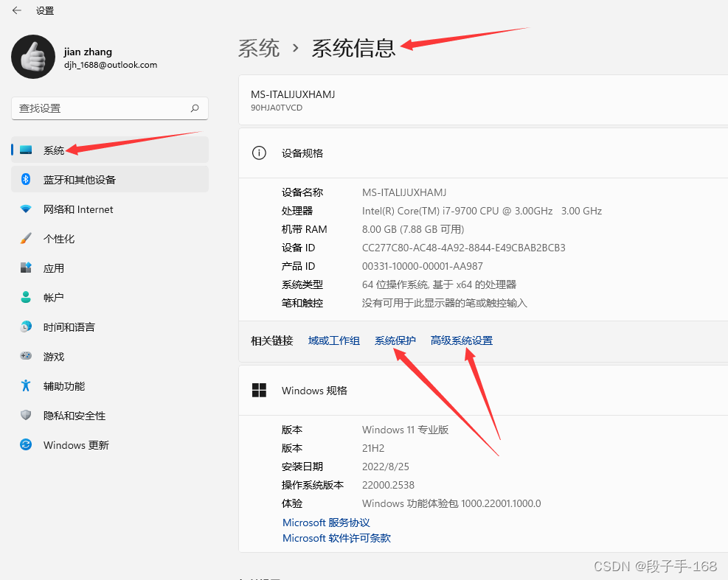This screenshot has height=580, width=728.
Task: Click the person icon for 帐户
Action: [x=26, y=297]
